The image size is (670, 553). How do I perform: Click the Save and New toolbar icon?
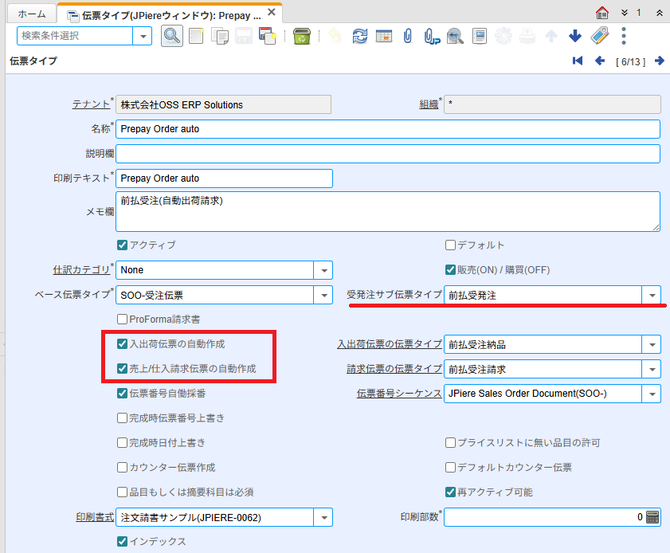tap(268, 36)
